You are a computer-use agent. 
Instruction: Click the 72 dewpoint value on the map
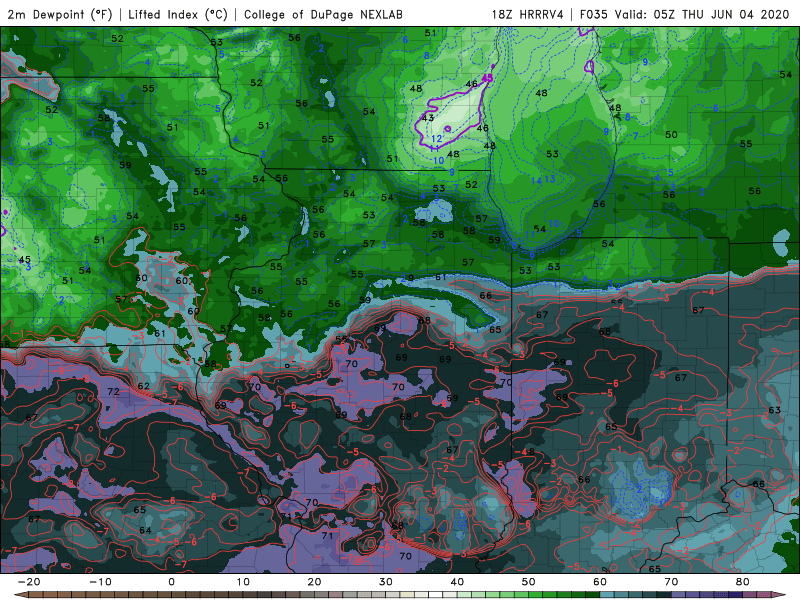pos(113,391)
